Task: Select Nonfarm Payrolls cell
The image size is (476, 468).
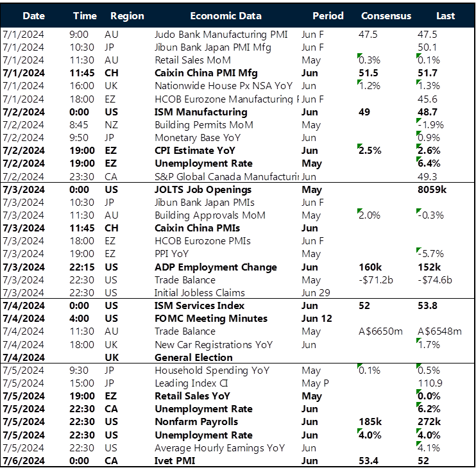Action: (x=196, y=422)
